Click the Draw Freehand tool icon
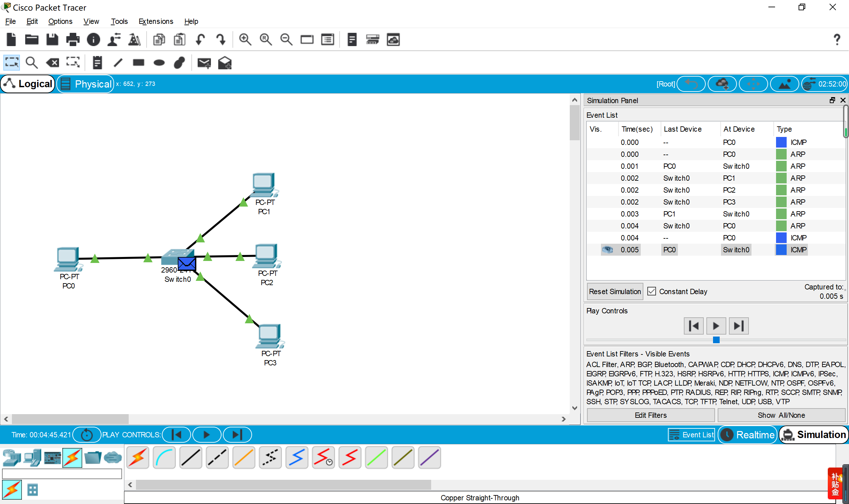 point(179,62)
